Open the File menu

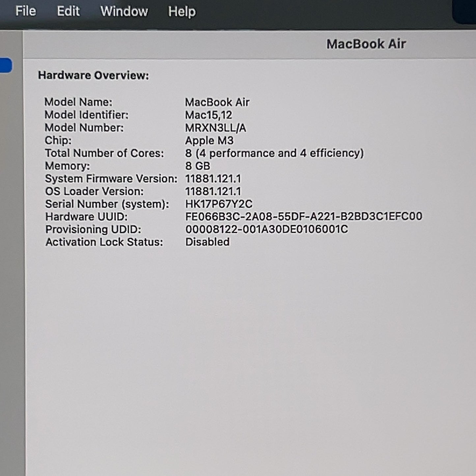tap(26, 11)
